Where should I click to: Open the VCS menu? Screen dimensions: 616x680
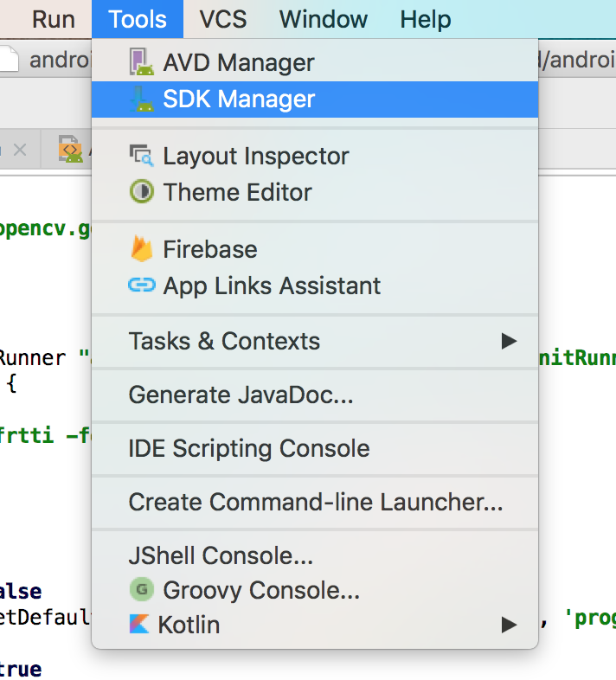point(223,20)
